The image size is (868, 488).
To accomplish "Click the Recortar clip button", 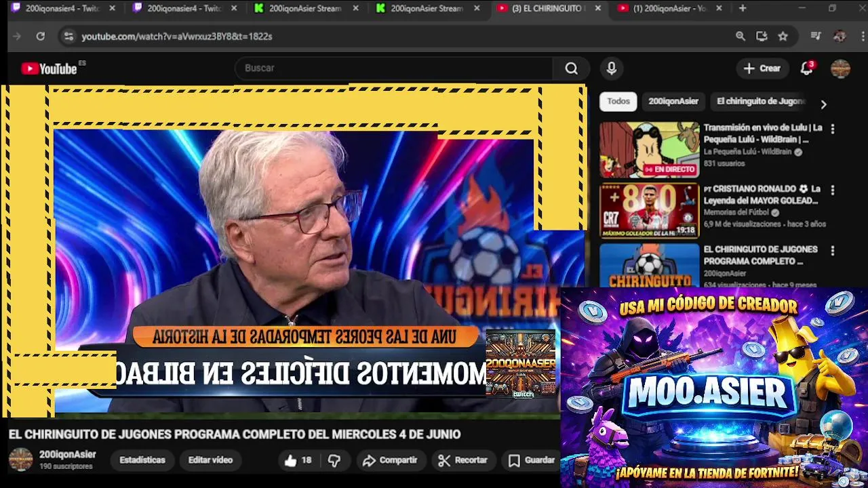I will (x=463, y=460).
